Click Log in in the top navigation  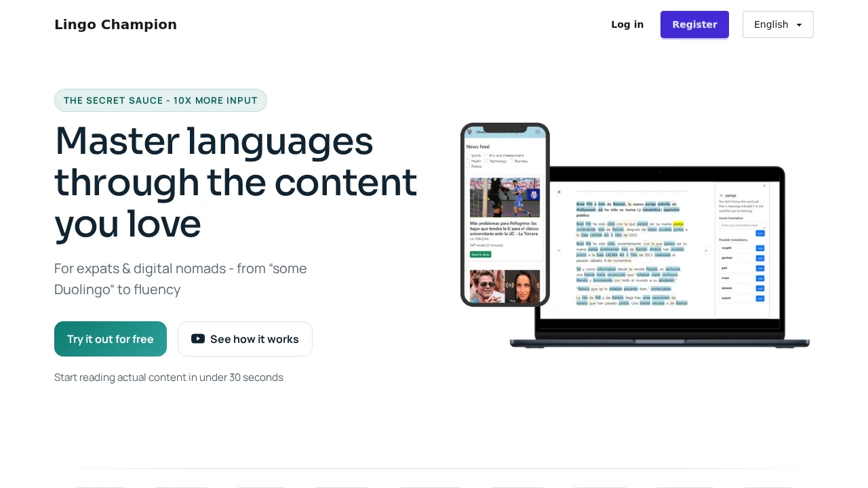point(627,24)
